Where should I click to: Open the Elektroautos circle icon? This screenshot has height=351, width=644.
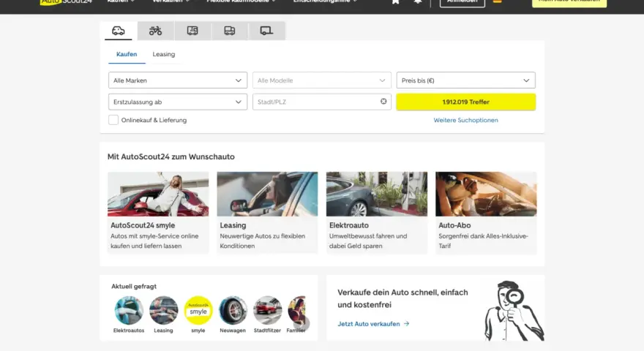click(x=129, y=310)
